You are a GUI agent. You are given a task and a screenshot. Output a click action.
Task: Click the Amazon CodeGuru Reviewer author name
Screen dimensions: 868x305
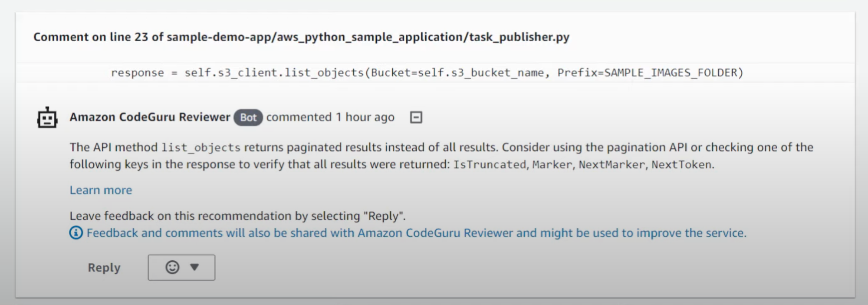[x=150, y=117]
